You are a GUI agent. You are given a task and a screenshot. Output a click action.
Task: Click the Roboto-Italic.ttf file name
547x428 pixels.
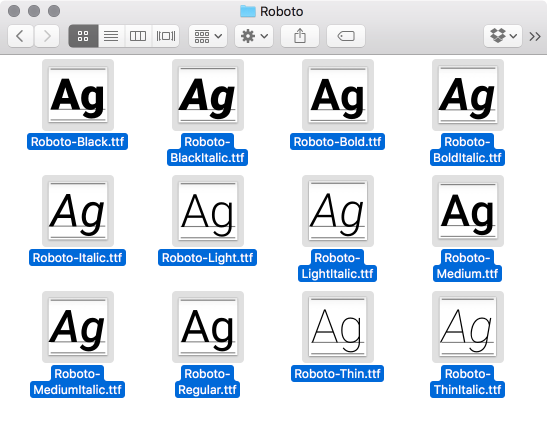[x=77, y=258]
